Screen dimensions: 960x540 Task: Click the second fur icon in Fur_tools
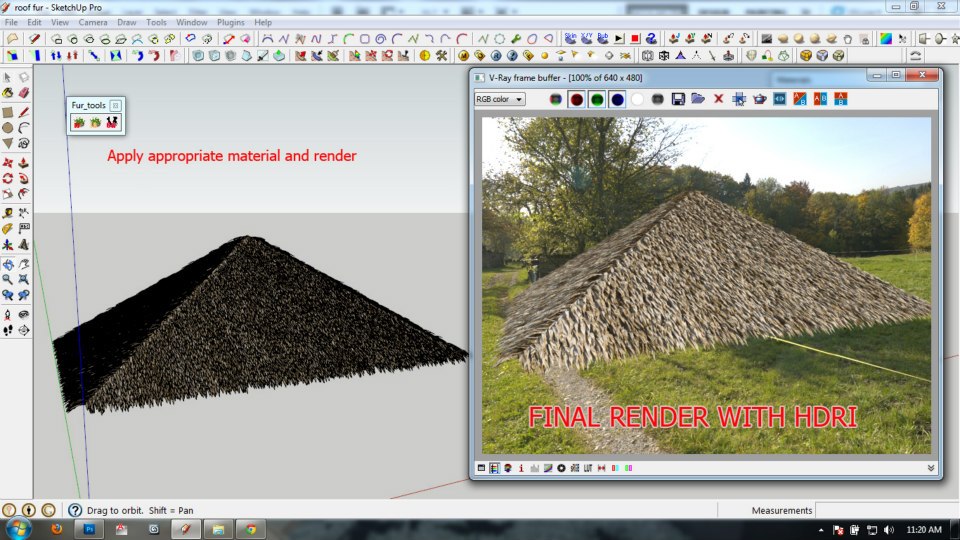click(x=96, y=123)
